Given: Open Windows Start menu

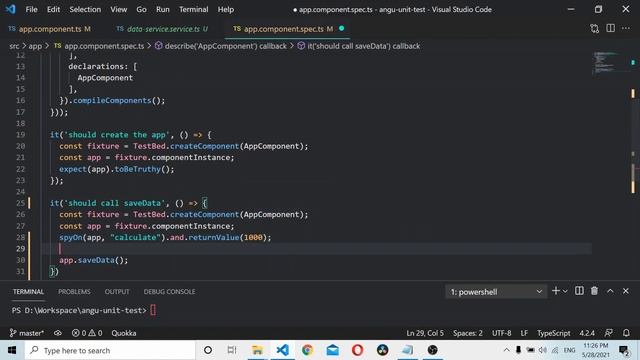Looking at the screenshot, I should coord(12,350).
